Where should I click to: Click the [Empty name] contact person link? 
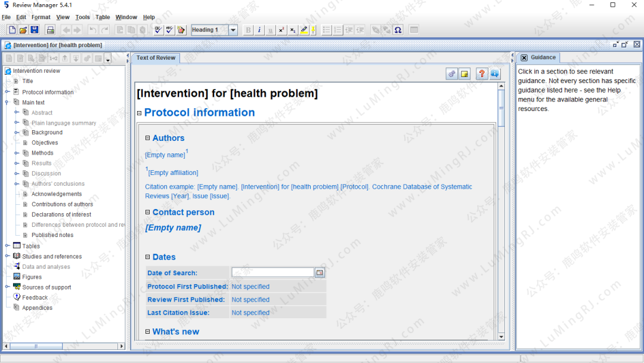(x=173, y=227)
